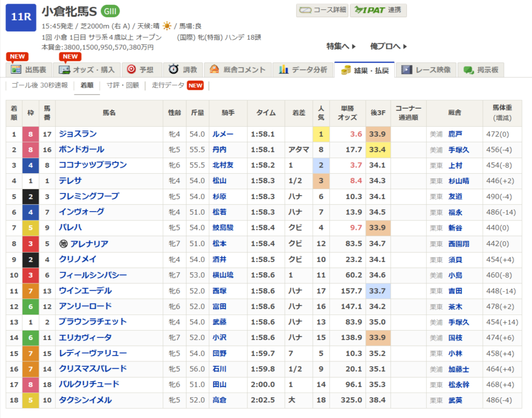Screen dimensions: 532x418
Task: Expand the 特集へ arrow link
Action: pyautogui.click(x=341, y=46)
